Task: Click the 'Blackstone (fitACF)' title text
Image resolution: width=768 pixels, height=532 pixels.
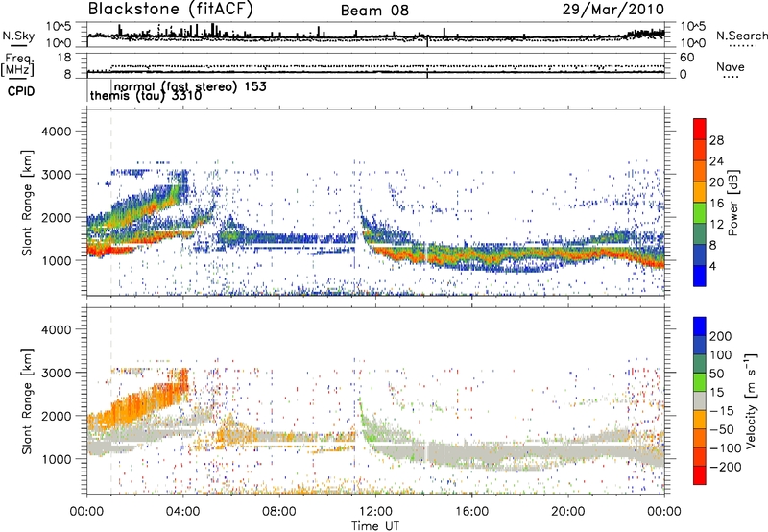Action: [x=171, y=10]
